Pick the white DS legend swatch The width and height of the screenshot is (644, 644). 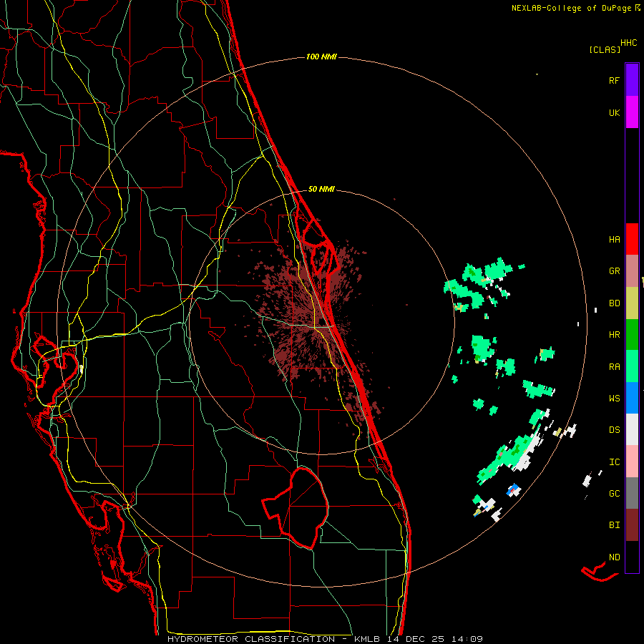click(632, 429)
